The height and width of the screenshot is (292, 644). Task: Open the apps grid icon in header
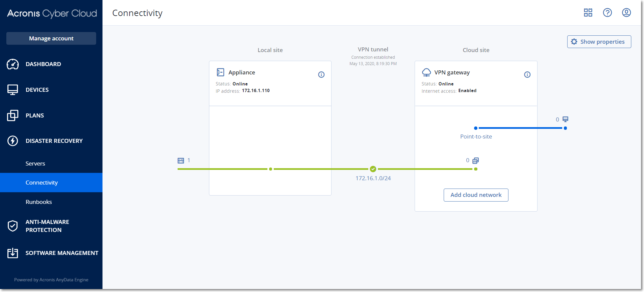pos(588,13)
